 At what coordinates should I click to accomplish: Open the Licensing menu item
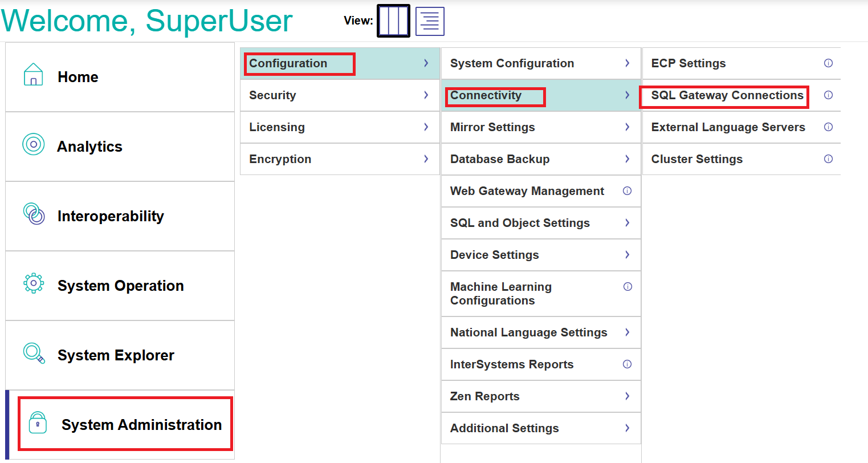click(277, 127)
